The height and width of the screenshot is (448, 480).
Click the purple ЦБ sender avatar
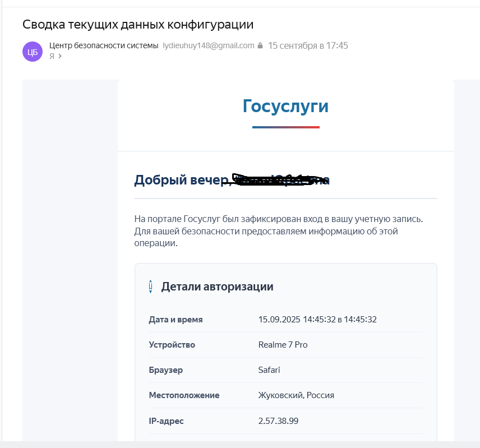tap(33, 52)
